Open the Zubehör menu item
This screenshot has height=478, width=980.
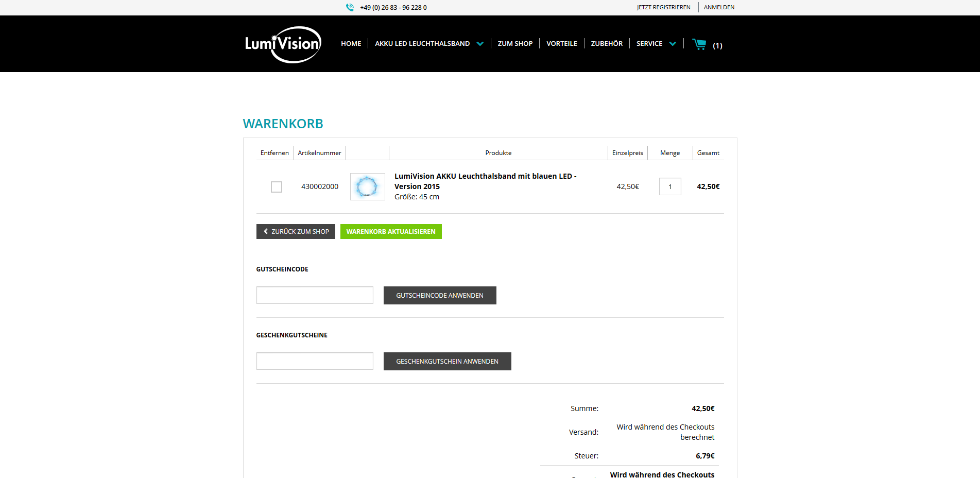point(607,44)
